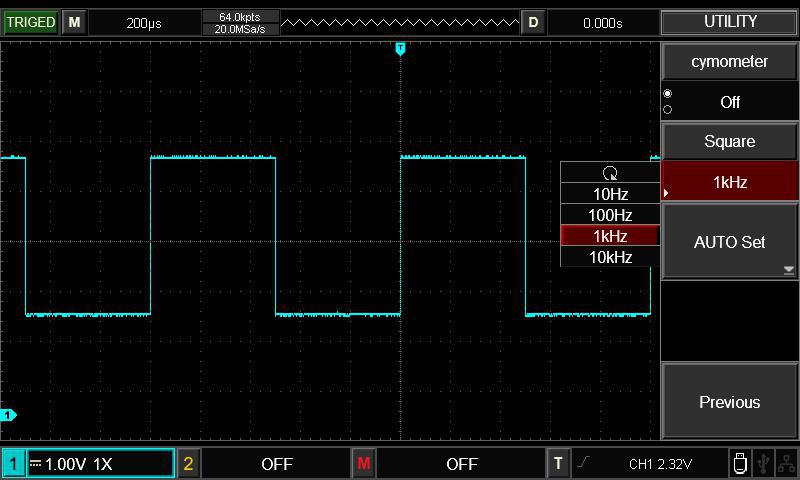Pick 100Hz square wave frequency

[x=610, y=215]
